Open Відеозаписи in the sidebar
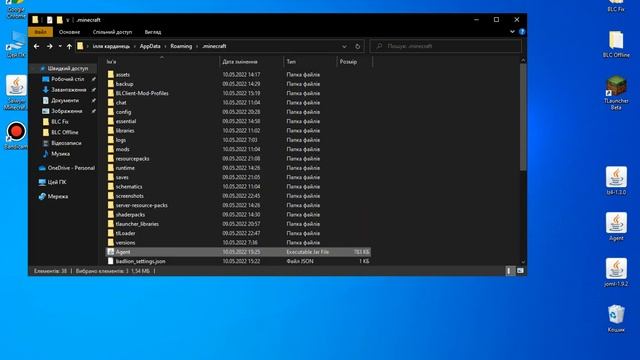The width and height of the screenshot is (640, 360). [66, 143]
